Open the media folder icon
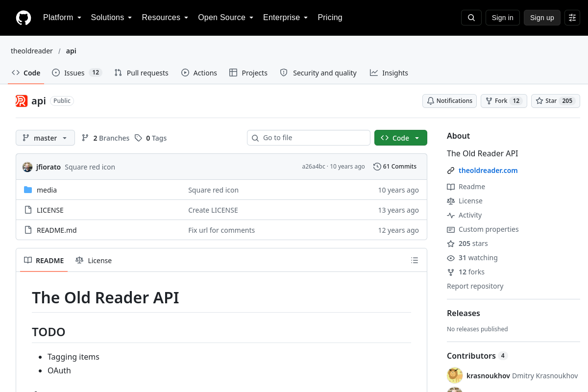The height and width of the screenshot is (392, 588). [x=28, y=190]
